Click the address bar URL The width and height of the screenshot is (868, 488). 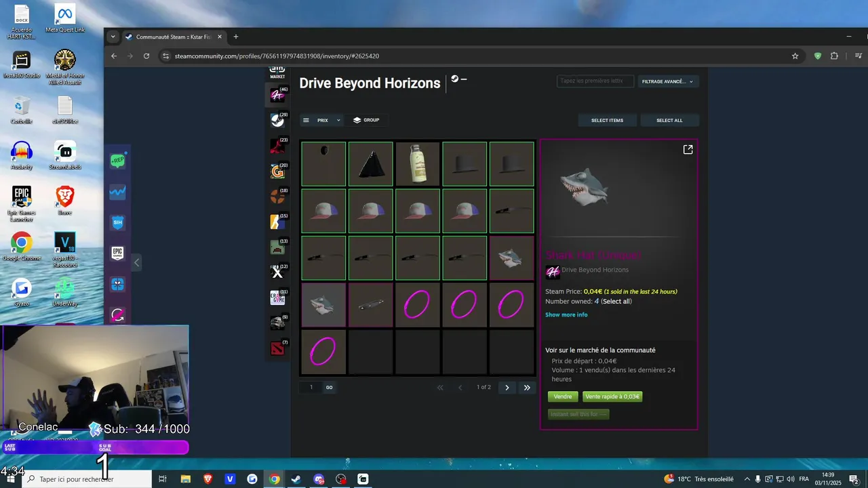point(277,56)
